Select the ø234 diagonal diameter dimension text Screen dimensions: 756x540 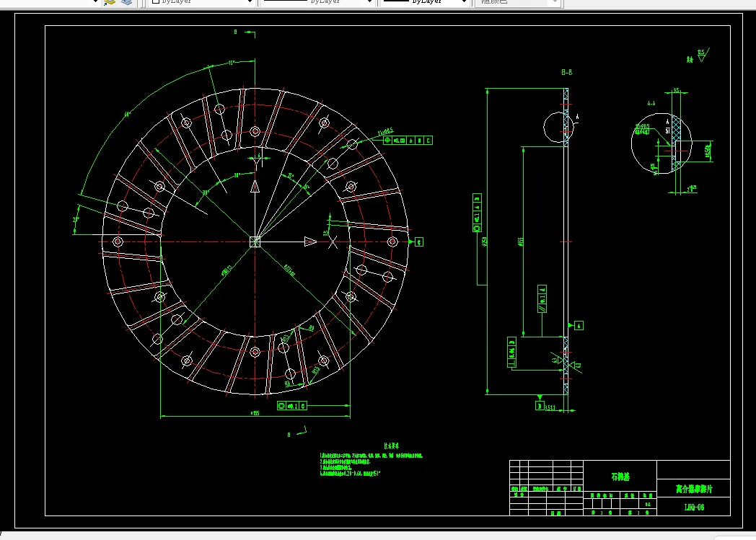[289, 270]
